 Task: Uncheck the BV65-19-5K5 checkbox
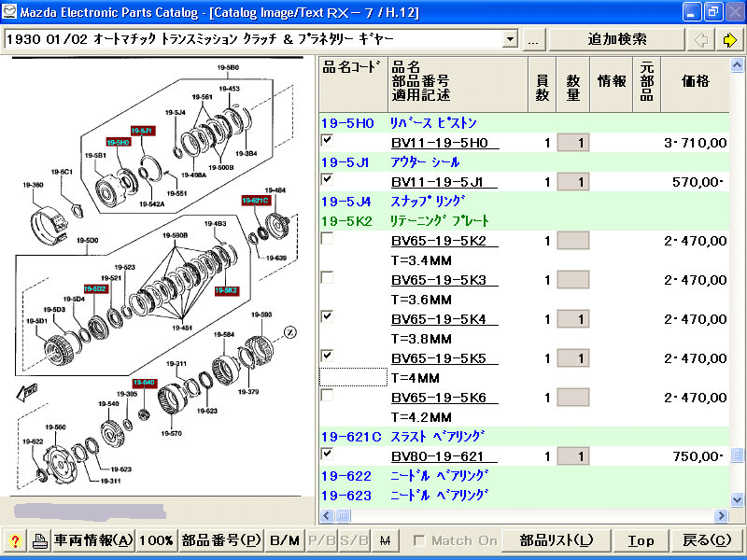pos(328,356)
